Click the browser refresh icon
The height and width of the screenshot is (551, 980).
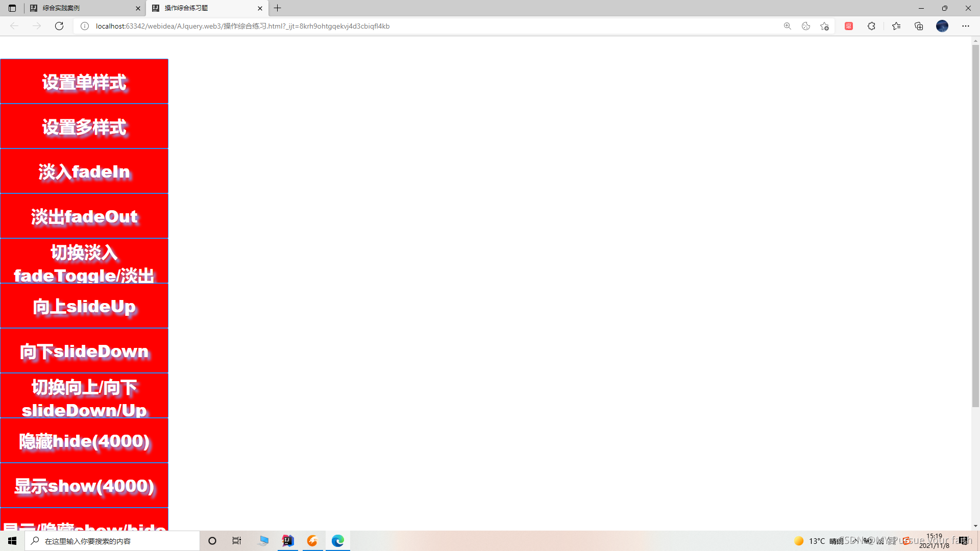[59, 26]
